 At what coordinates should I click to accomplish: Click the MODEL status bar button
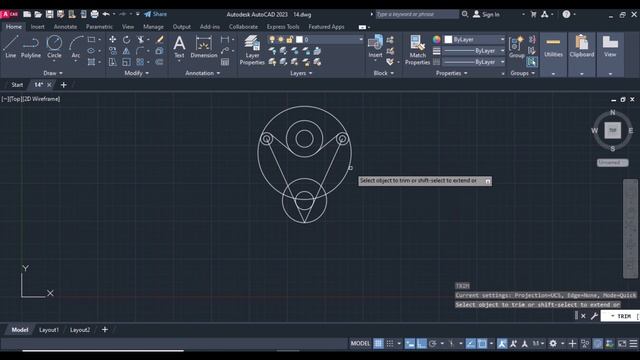click(360, 344)
